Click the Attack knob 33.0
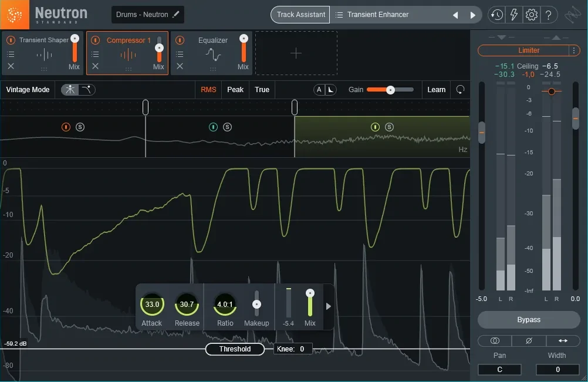This screenshot has width=588, height=382. 152,304
